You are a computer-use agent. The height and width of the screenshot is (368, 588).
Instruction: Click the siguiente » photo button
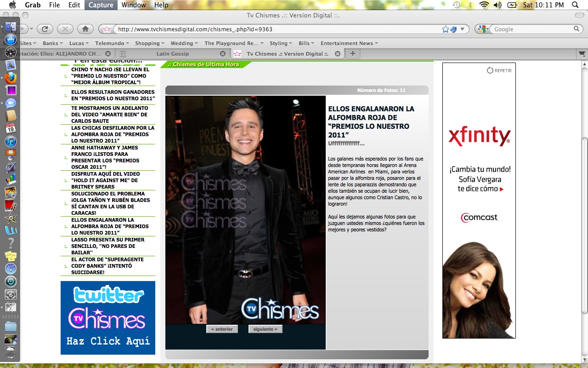click(266, 329)
